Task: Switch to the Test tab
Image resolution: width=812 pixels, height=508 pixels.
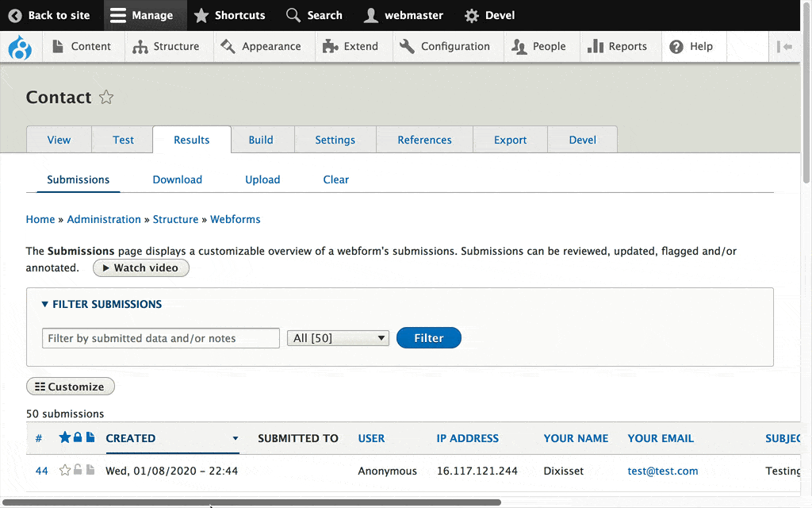Action: coord(123,140)
